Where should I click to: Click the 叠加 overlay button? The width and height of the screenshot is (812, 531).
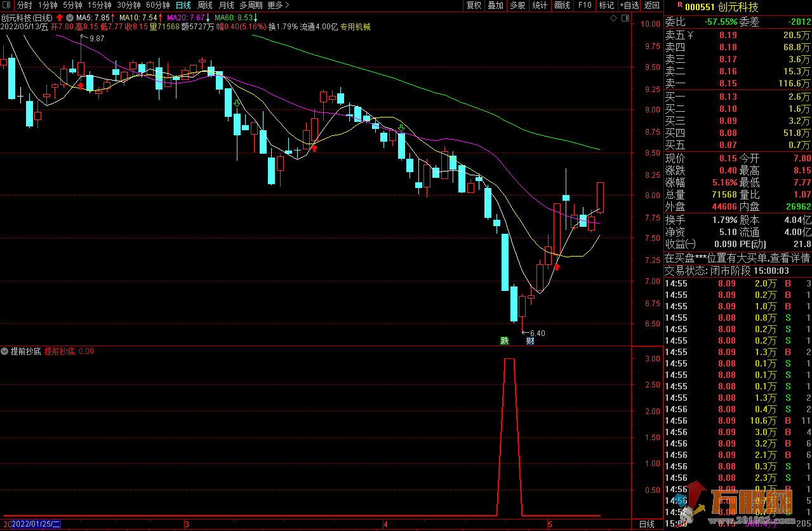496,5
